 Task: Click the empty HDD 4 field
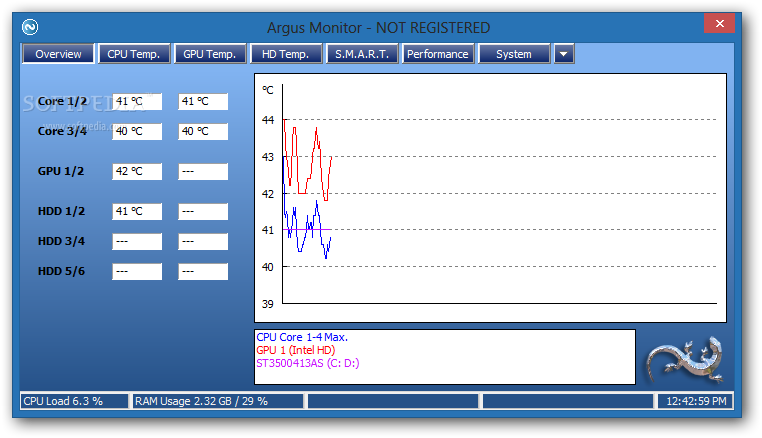[203, 242]
